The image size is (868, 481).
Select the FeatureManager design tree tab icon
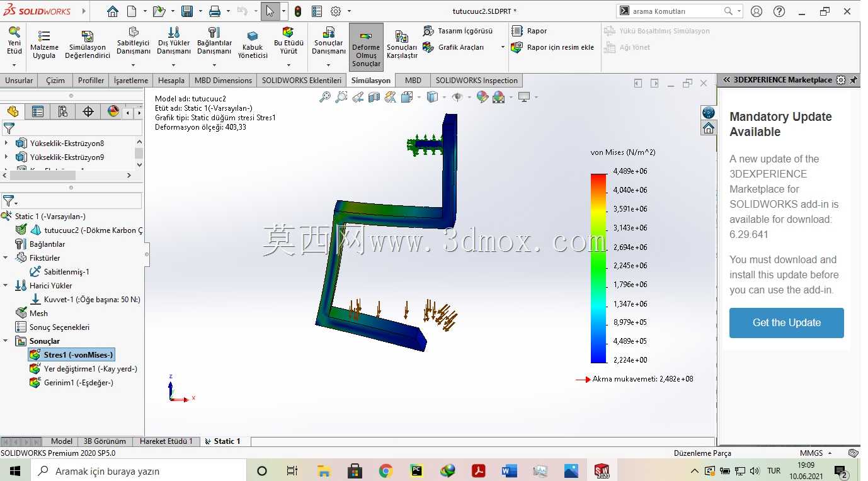click(x=13, y=111)
